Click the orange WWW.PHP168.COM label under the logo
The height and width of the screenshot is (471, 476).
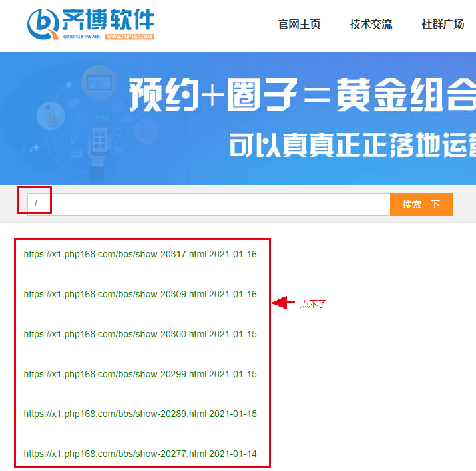pos(130,37)
